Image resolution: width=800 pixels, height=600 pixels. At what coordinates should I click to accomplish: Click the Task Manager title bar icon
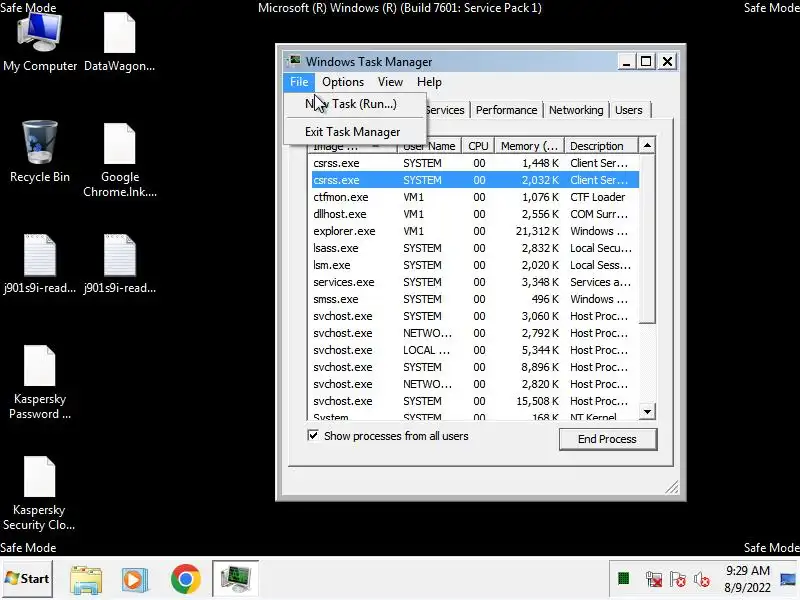(294, 61)
